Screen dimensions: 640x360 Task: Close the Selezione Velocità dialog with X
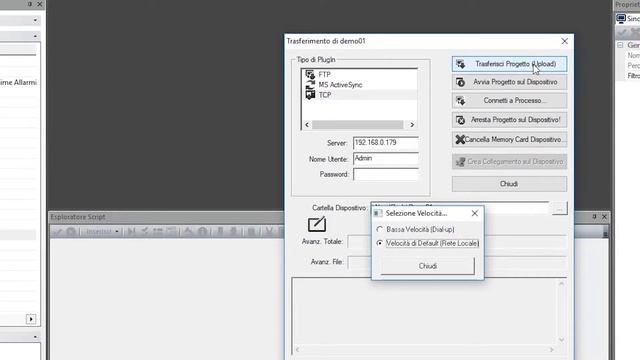coord(475,213)
